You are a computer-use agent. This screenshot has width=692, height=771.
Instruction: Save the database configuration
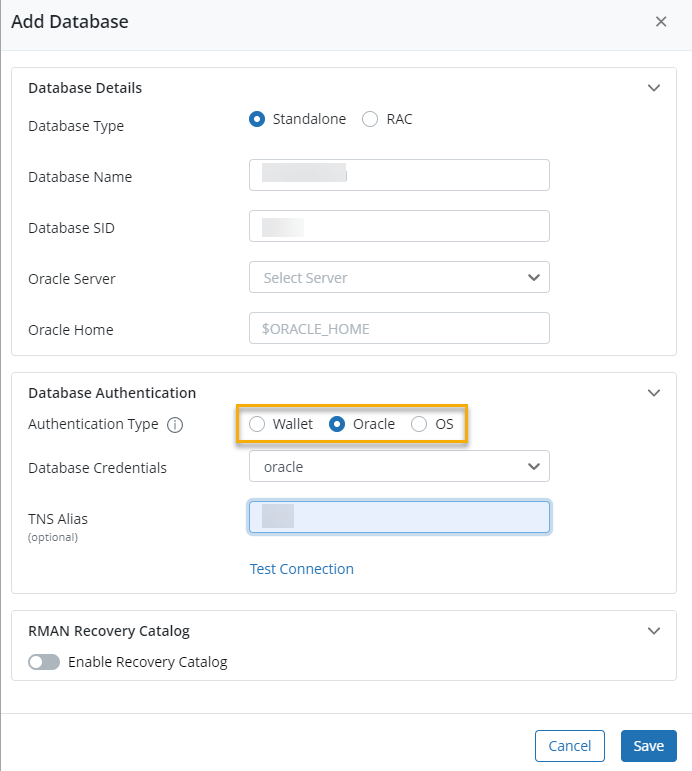[648, 746]
